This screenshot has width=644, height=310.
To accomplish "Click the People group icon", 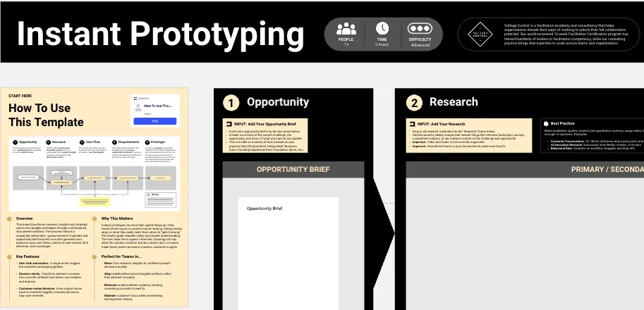I will click(x=346, y=29).
